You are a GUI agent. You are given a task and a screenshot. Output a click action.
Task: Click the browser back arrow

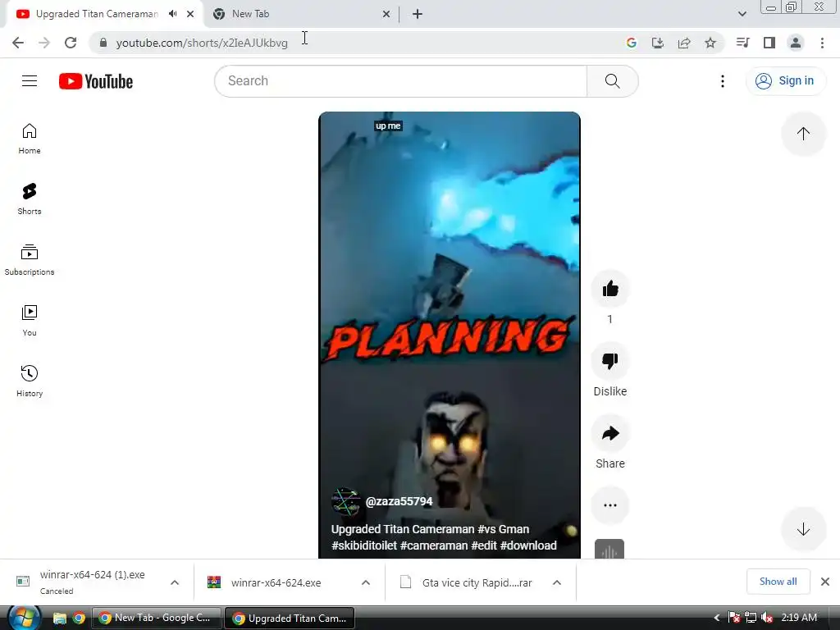pyautogui.click(x=18, y=43)
